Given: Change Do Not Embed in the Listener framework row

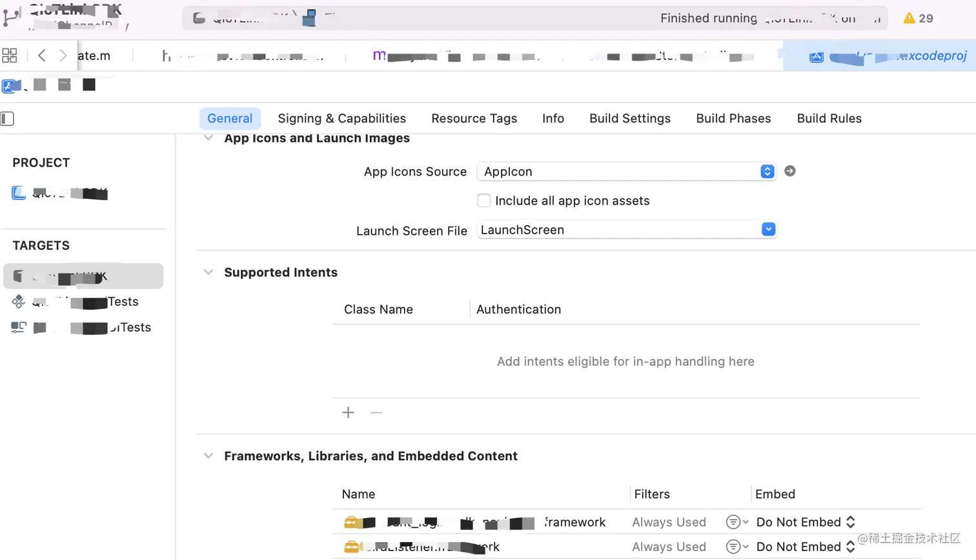Looking at the screenshot, I should click(x=806, y=546).
